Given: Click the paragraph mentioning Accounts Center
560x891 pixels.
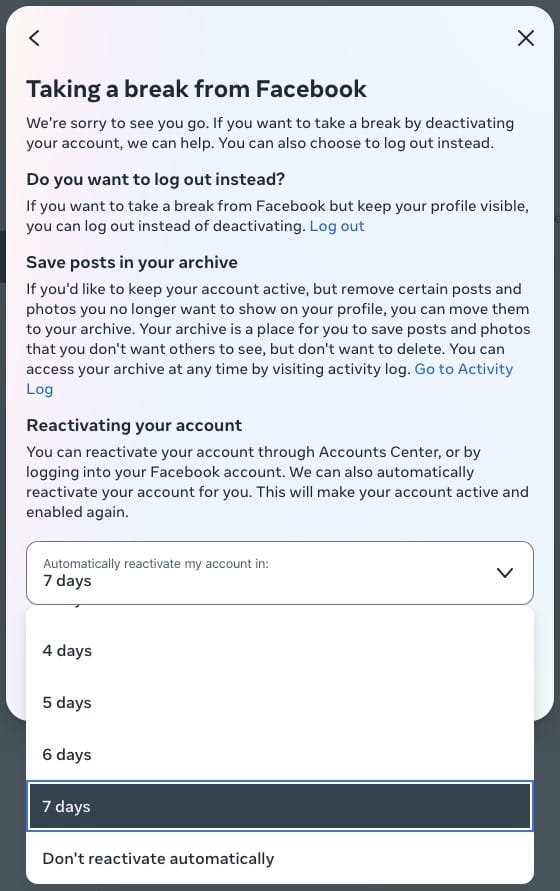Looking at the screenshot, I should coord(277,482).
